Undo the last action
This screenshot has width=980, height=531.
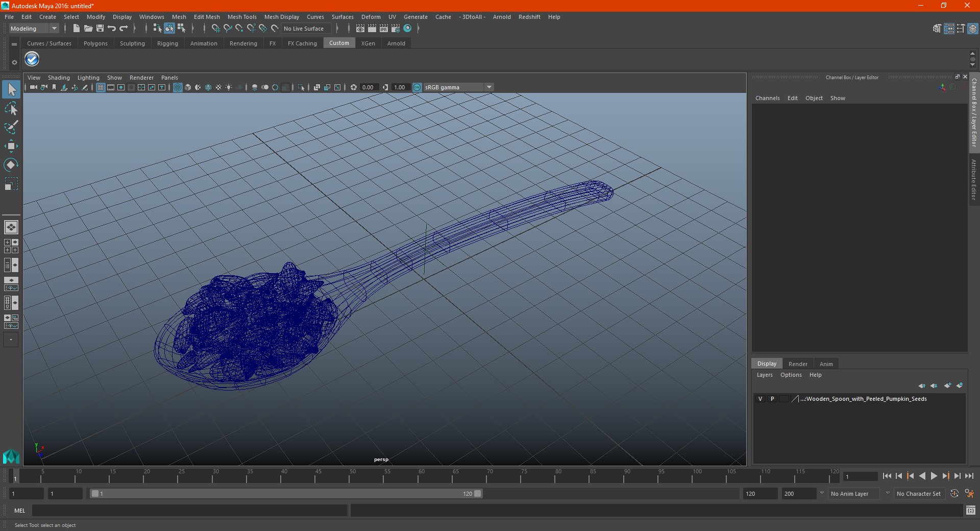point(112,29)
